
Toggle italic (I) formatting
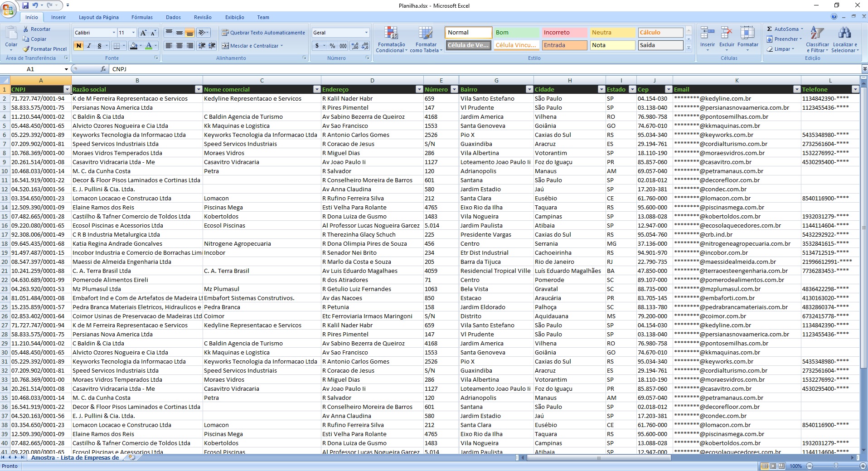coord(89,46)
